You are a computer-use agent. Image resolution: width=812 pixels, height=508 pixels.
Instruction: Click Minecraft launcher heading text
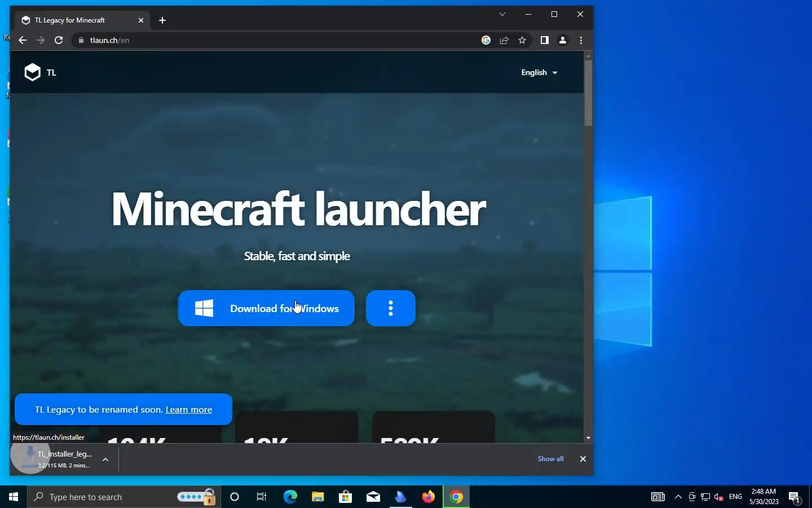pos(298,209)
